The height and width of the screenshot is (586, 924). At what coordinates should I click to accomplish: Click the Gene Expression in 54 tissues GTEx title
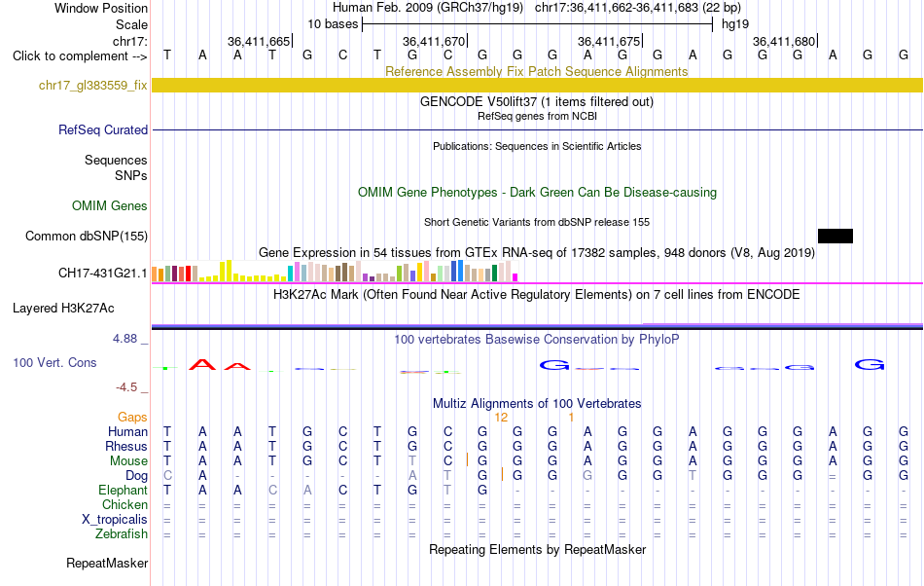tap(537, 253)
